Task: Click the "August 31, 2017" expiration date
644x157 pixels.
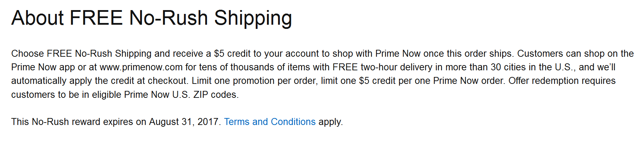Action: tap(184, 122)
